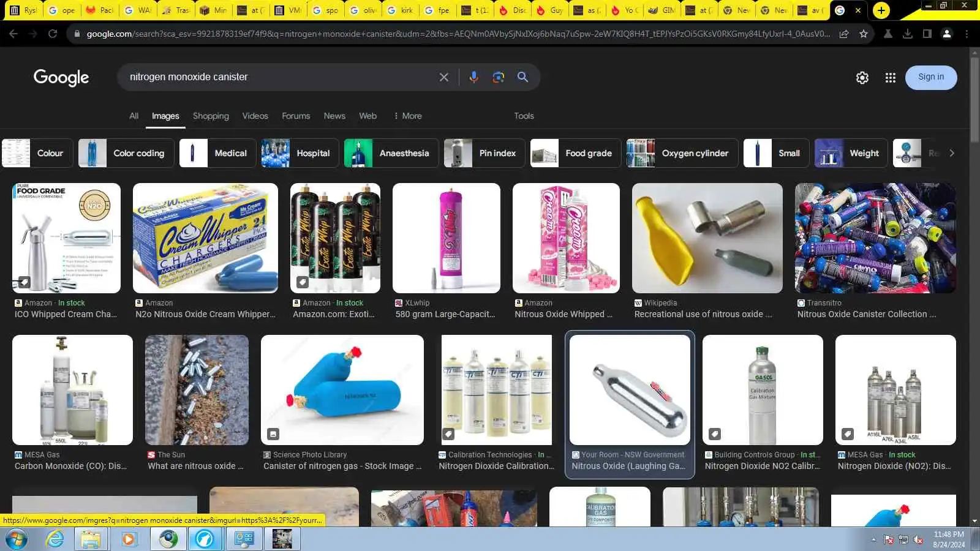This screenshot has height=551, width=980.
Task: Apply the Small filter chip
Action: click(776, 153)
